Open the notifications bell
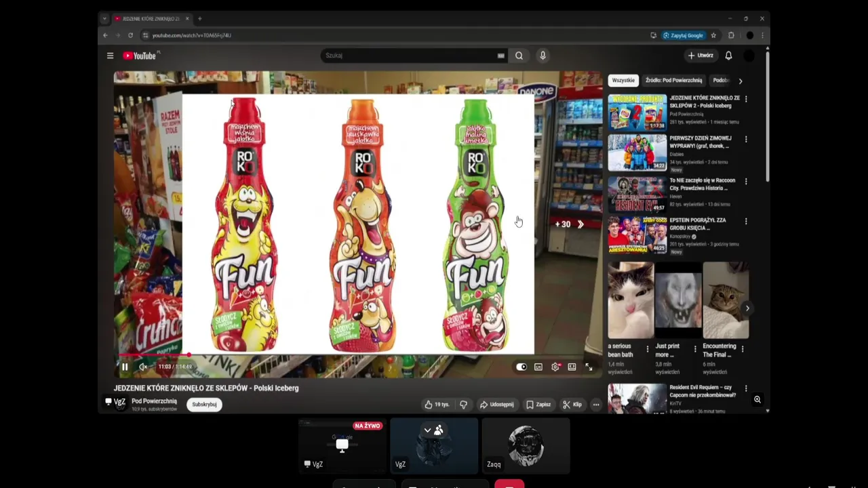 point(728,56)
